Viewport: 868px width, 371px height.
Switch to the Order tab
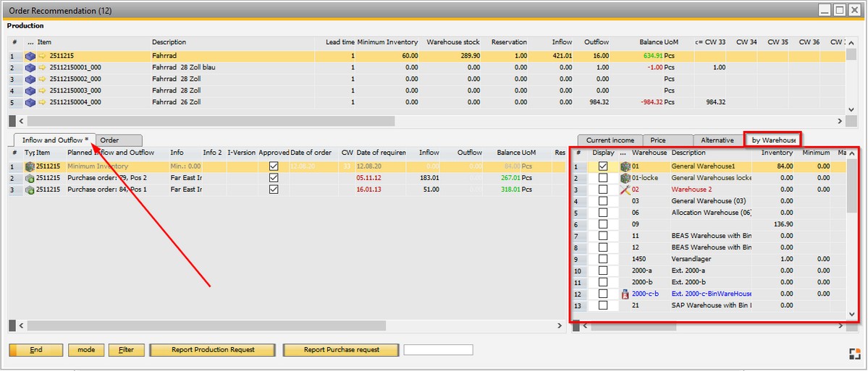point(119,140)
